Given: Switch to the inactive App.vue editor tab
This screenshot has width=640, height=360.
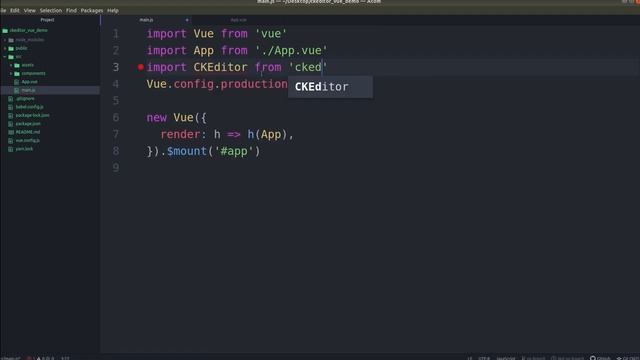Looking at the screenshot, I should [238, 20].
